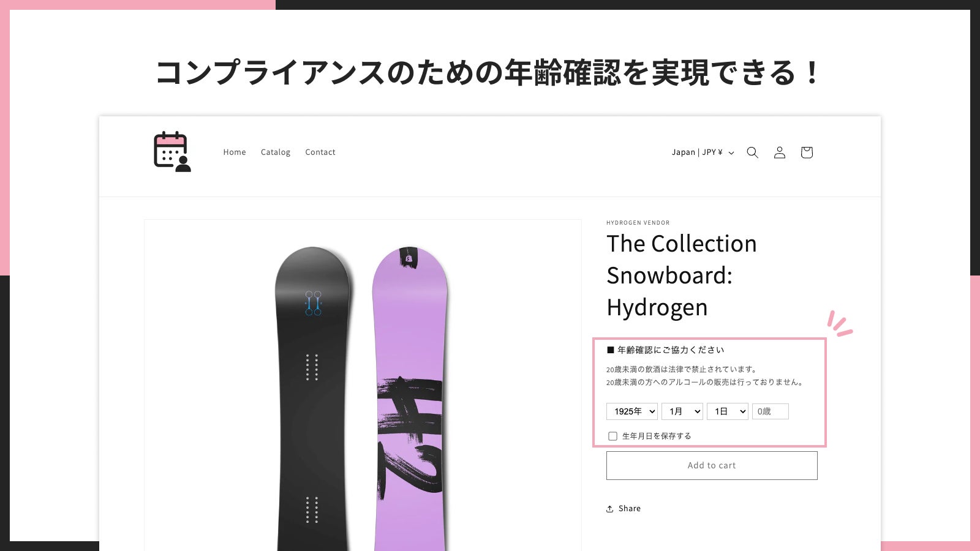Click the black snowboard product image
The width and height of the screenshot is (980, 551).
314,398
